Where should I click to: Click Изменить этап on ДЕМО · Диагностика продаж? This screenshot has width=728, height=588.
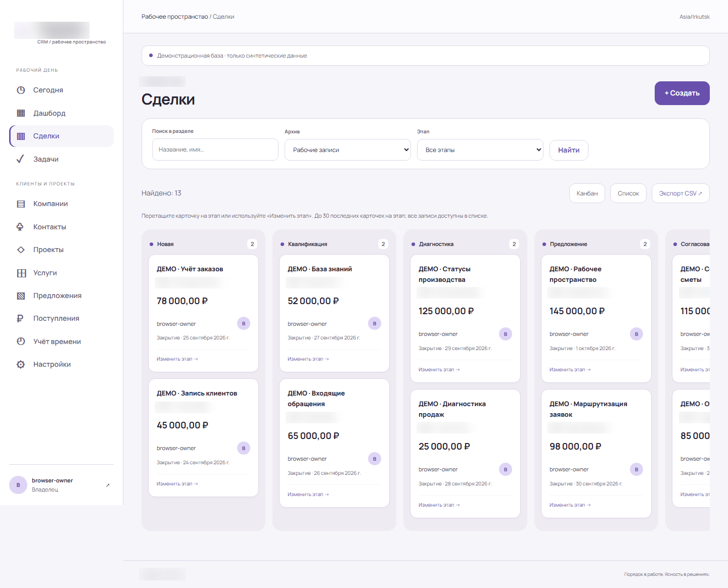(439, 505)
